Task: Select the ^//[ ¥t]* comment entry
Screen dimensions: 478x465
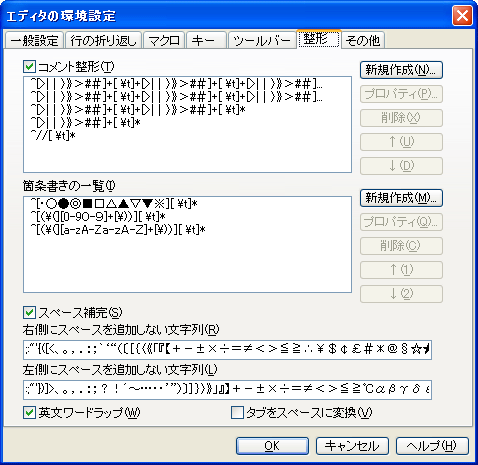Action: [x=53, y=136]
